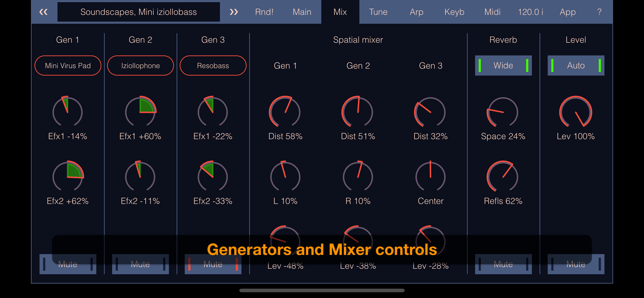Turn the Efx2 knob under Gen 2
644x298 pixels.
tap(140, 177)
